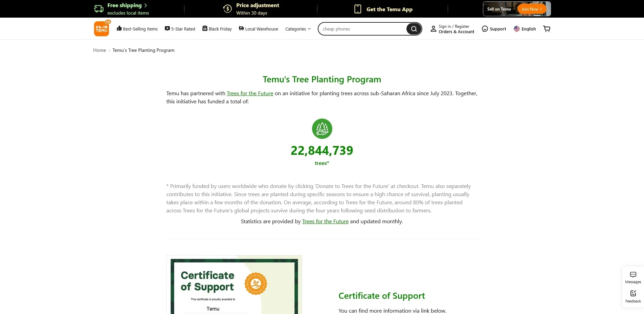Open the shopping cart

tap(547, 29)
